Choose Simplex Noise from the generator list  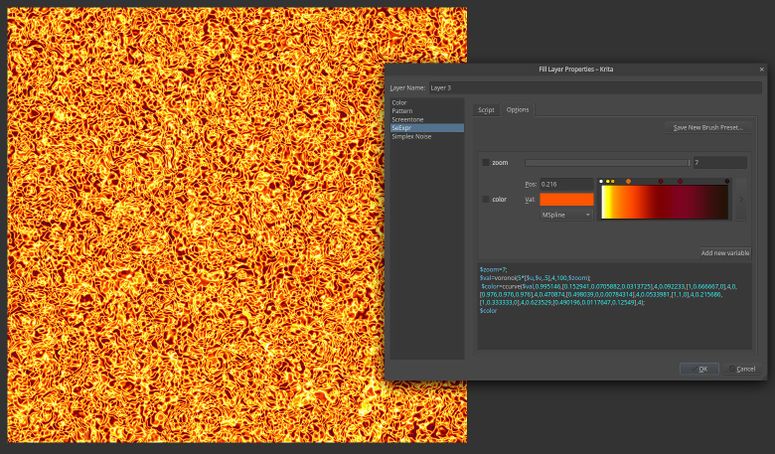pos(413,136)
